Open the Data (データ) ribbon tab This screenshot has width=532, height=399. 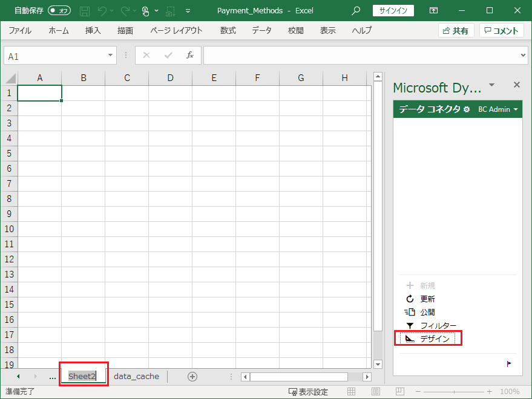pos(261,31)
